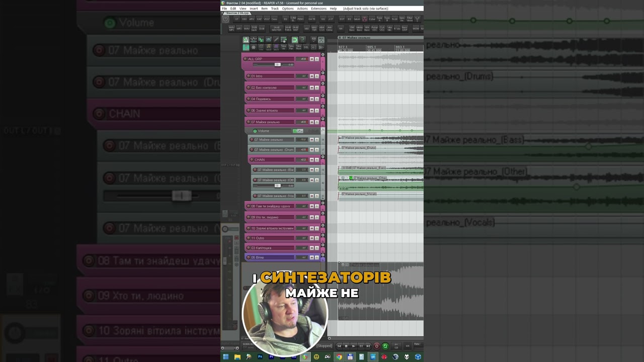Click the 24-48 MASTER toolbar button
The height and width of the screenshot is (362, 644).
(x=276, y=29)
